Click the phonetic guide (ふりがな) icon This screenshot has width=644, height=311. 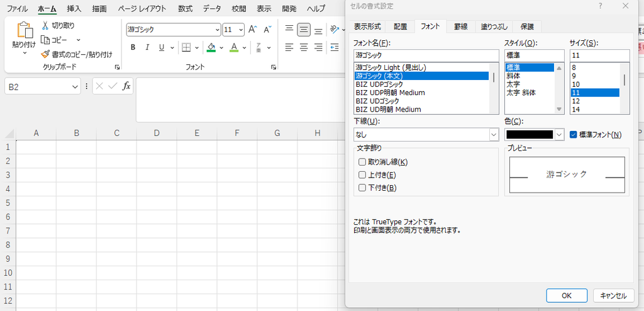point(258,47)
